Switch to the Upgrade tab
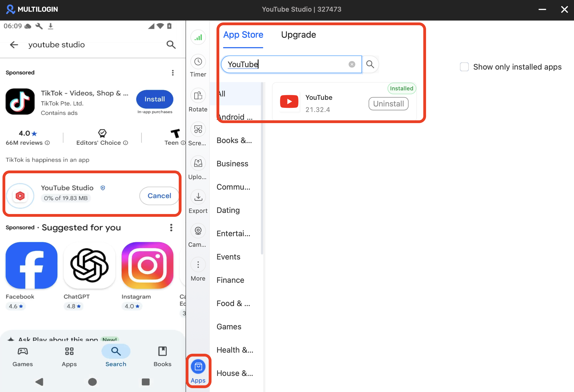 click(298, 35)
